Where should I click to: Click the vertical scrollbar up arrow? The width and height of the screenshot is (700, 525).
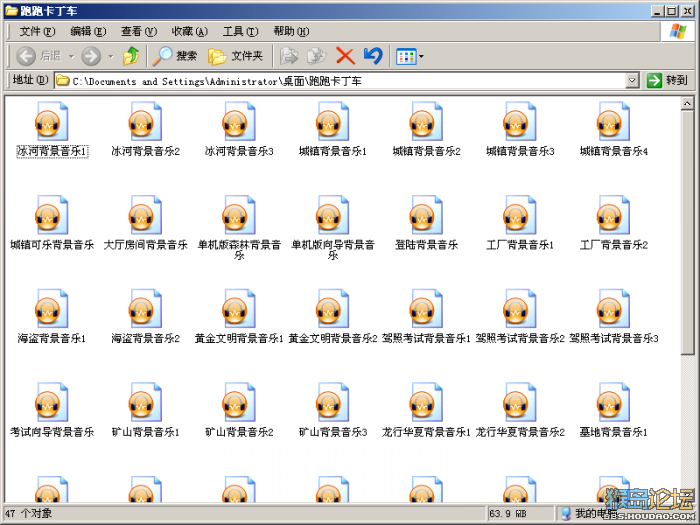click(687, 103)
